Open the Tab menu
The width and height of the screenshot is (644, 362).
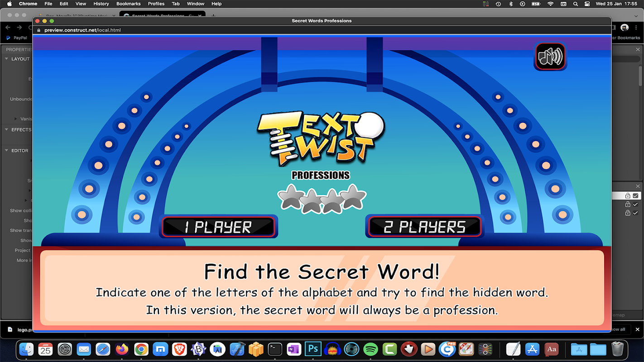(176, 4)
